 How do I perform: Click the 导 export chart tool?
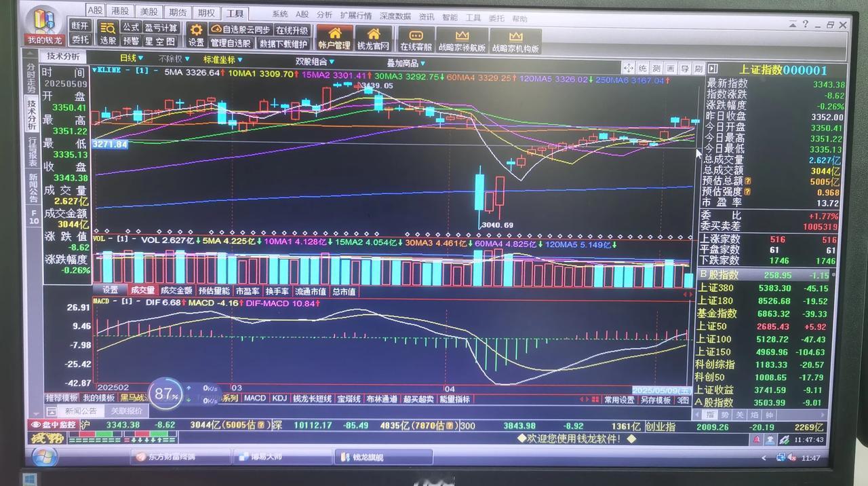click(685, 69)
